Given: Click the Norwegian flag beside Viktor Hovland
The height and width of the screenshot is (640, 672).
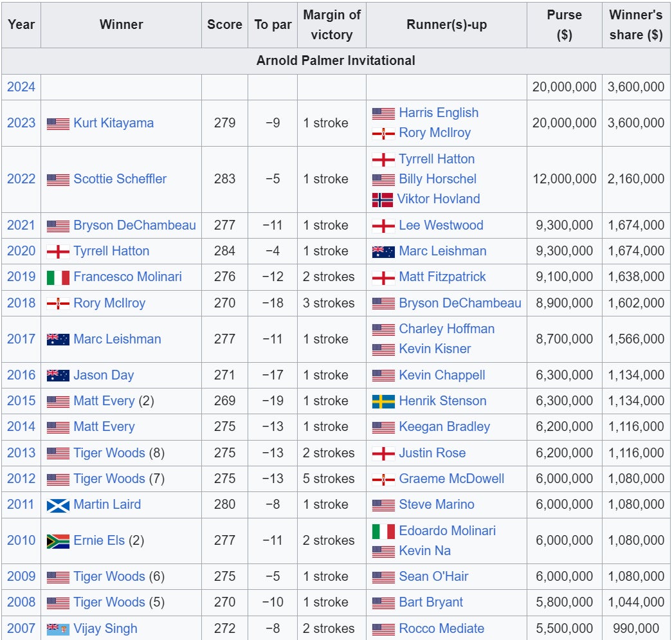Looking at the screenshot, I should [x=383, y=199].
